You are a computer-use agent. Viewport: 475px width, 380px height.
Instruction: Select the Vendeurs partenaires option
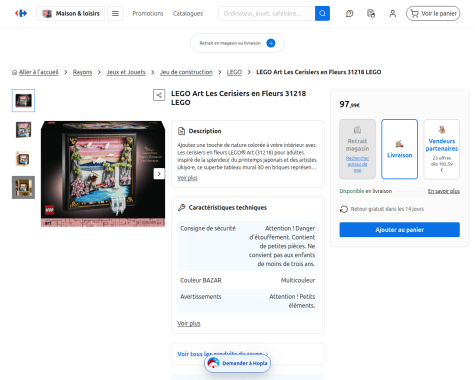(x=442, y=149)
